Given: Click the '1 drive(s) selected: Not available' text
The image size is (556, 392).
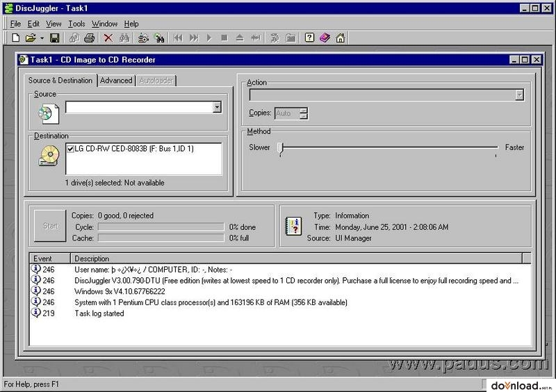Looking at the screenshot, I should tap(115, 183).
